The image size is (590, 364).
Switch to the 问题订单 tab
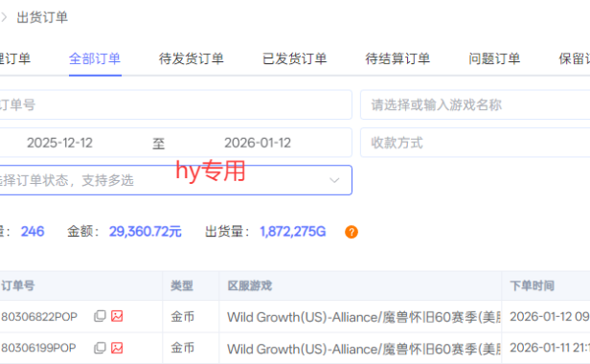tap(494, 58)
